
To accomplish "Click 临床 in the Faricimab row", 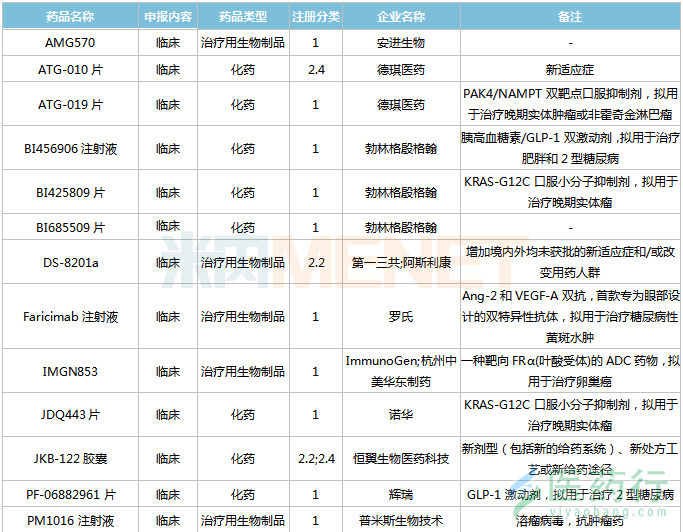I will 168,316.
